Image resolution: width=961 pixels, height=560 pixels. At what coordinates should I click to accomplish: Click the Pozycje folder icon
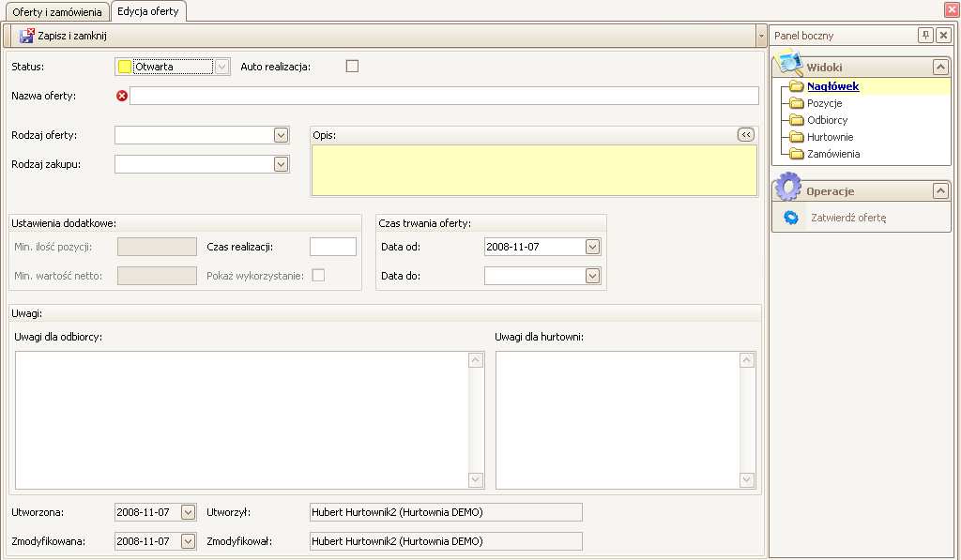click(796, 103)
